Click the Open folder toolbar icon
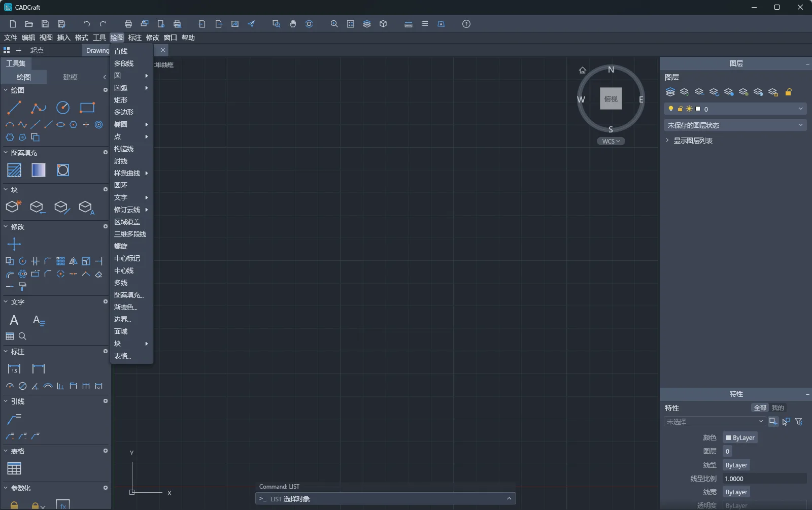 29,24
